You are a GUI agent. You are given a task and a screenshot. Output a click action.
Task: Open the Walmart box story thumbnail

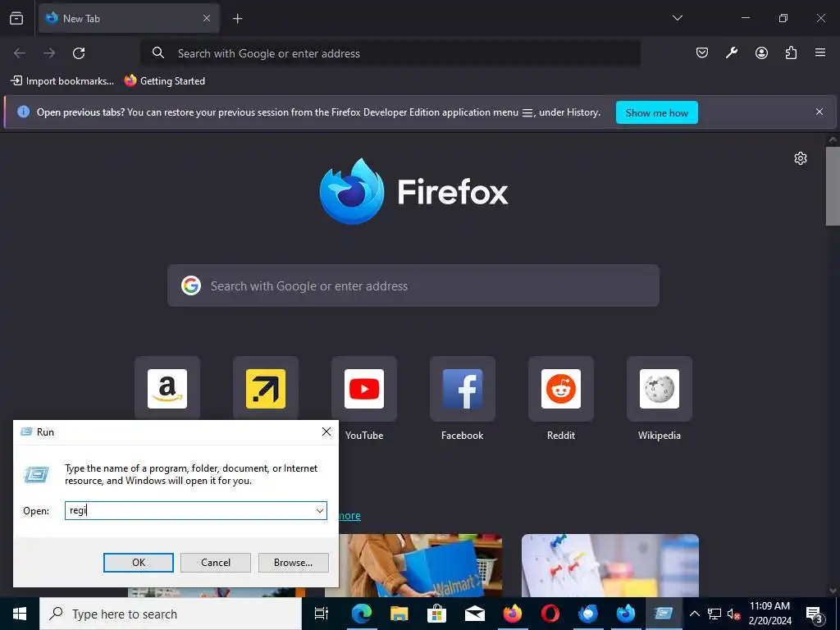421,565
